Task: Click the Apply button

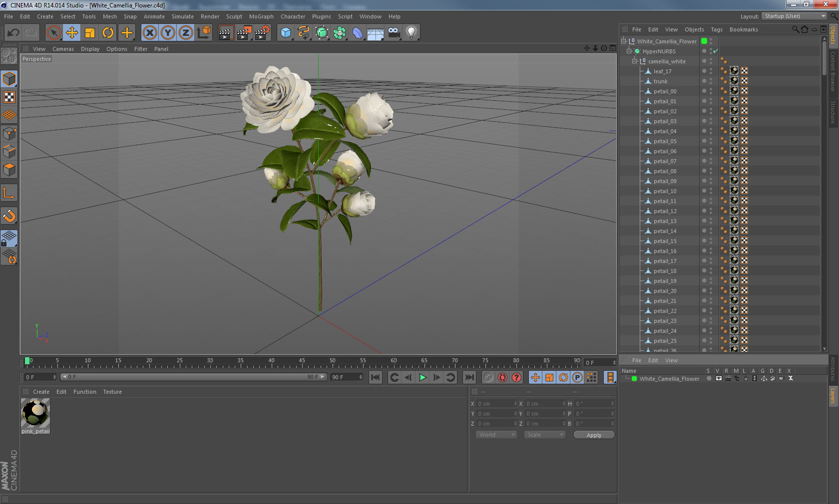Action: 594,435
